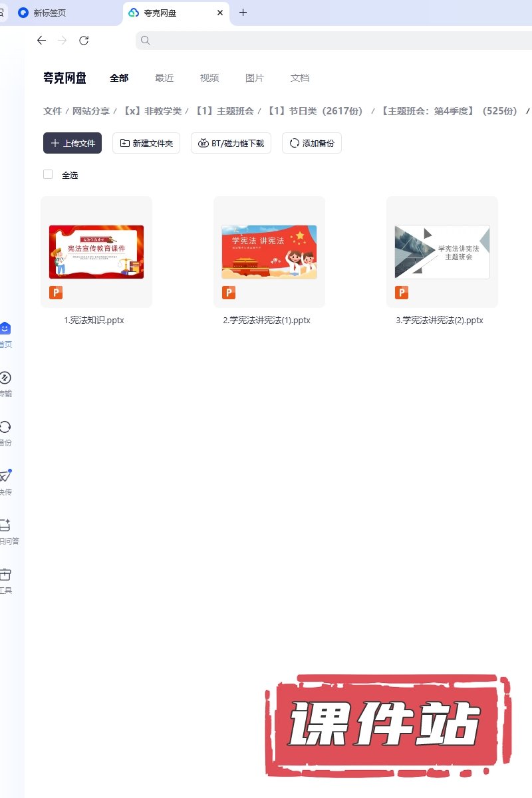
Task: Switch to the 文档 tab
Action: [x=300, y=78]
